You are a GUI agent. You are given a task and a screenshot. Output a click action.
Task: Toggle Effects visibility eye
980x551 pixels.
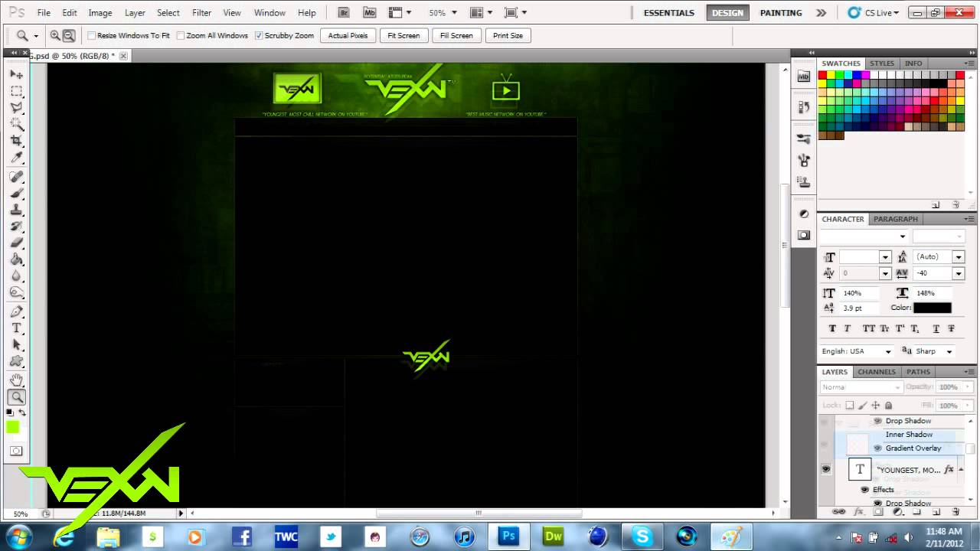pos(864,490)
